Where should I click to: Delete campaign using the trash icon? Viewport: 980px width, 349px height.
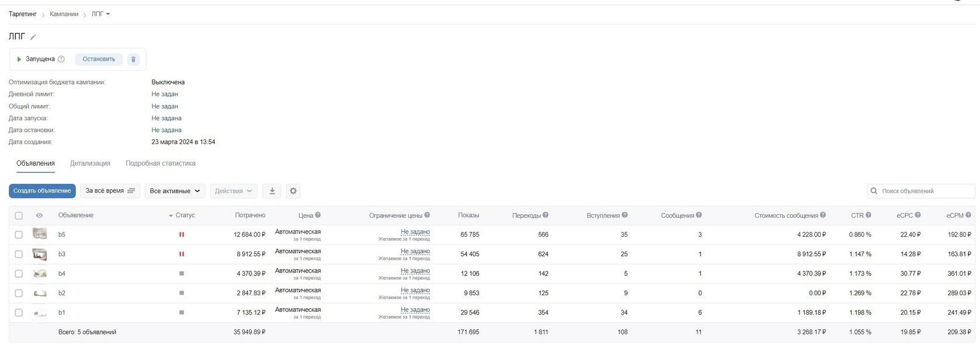click(x=133, y=59)
